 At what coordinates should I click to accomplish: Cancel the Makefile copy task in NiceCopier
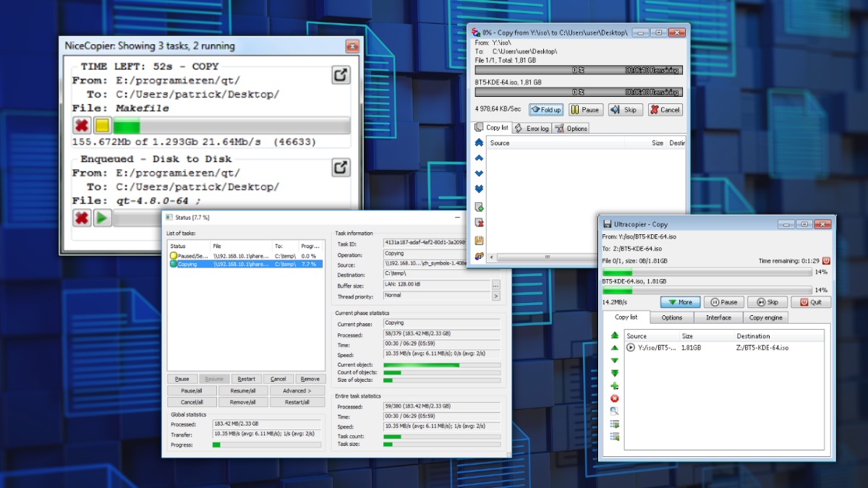coord(82,125)
